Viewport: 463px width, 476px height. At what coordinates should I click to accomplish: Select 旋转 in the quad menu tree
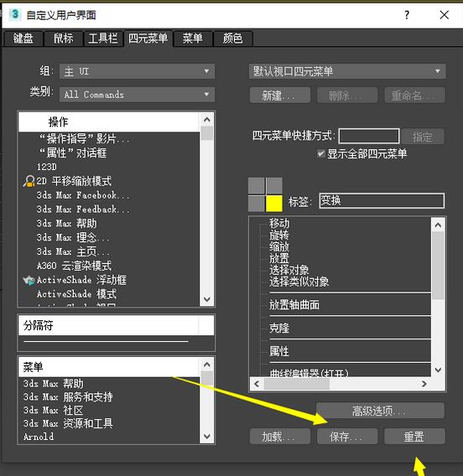(x=279, y=235)
